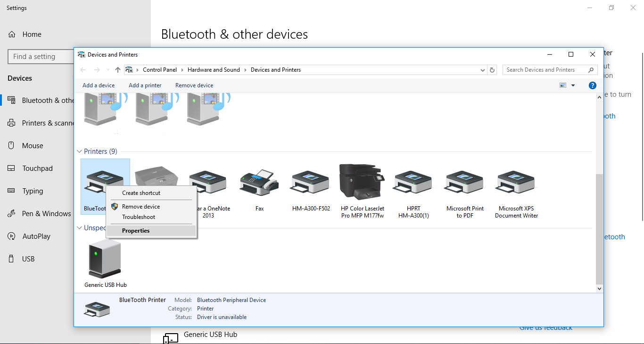Select the HPRT HM-A300(1) printer

click(x=413, y=182)
